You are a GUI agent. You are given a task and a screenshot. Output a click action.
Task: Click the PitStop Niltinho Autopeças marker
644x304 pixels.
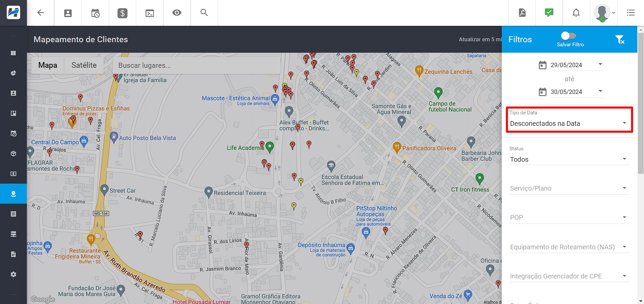tap(366, 232)
